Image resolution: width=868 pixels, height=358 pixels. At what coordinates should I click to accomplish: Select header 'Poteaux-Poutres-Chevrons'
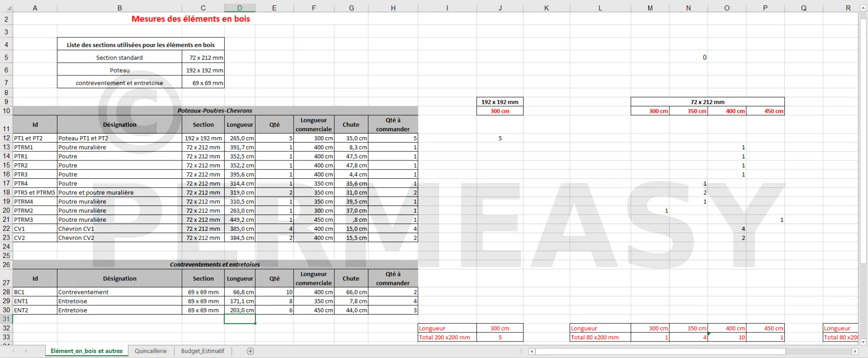click(x=215, y=111)
